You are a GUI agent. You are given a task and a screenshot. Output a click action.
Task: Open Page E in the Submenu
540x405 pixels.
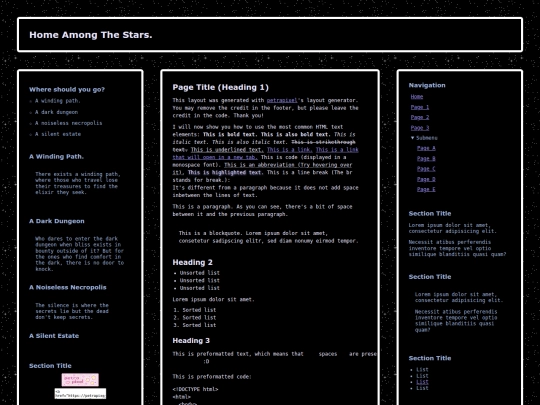click(x=426, y=189)
